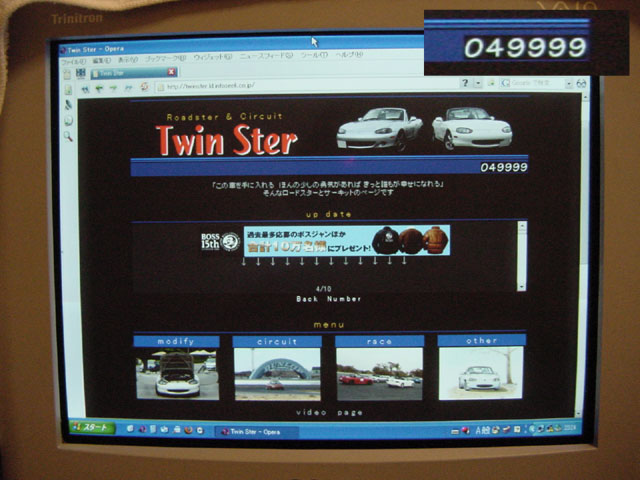Open the ウィジェット (Widgets) menu
Screen dimensions: 640x480
click(213, 58)
